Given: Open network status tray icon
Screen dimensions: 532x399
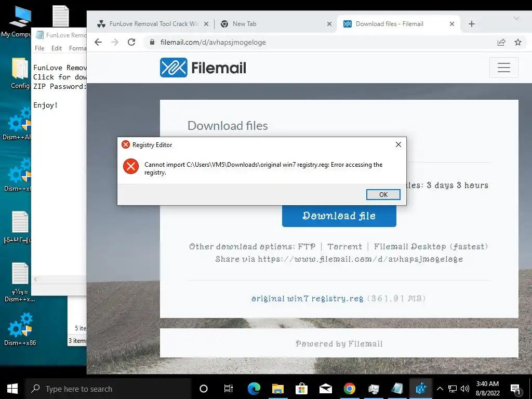Looking at the screenshot, I should [453, 389].
